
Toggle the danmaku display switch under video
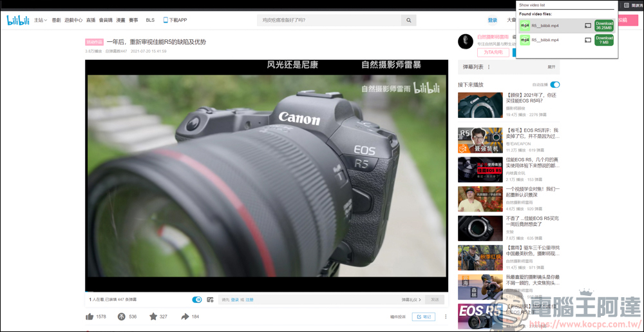[x=197, y=300]
